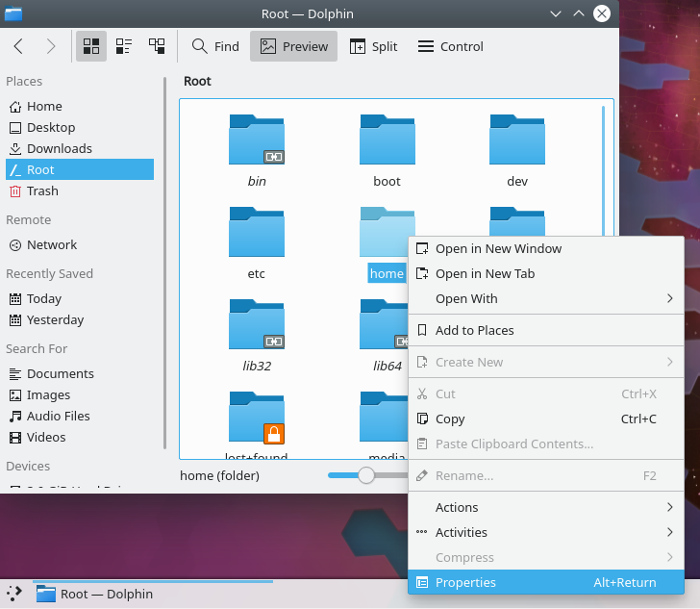The image size is (700, 609).
Task: Show files saved Yesterday
Action: (x=80, y=320)
